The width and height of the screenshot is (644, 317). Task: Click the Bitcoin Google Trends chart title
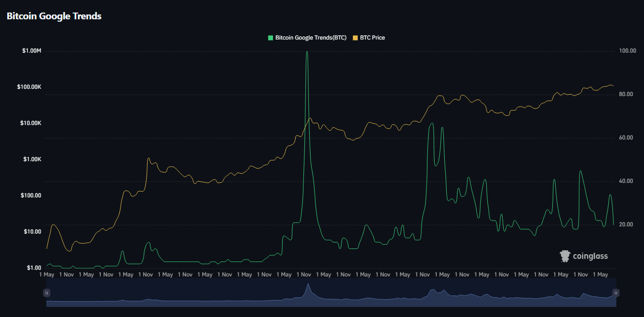[54, 16]
